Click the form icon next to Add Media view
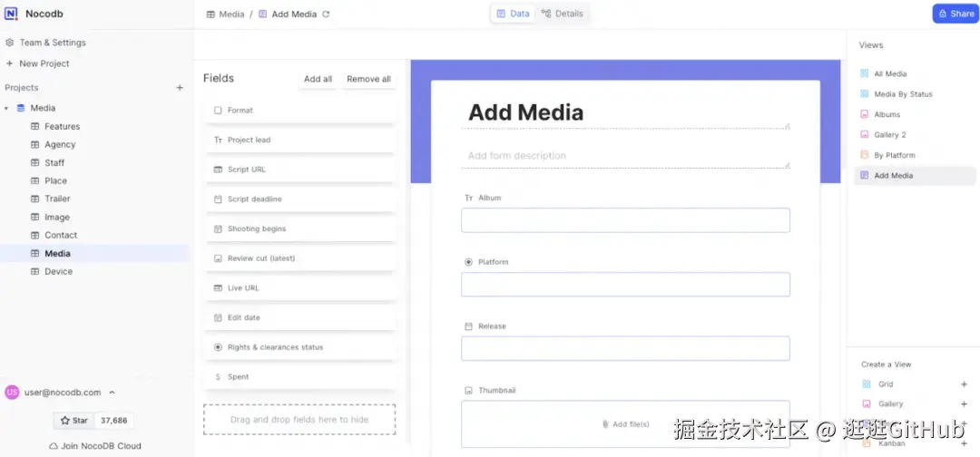Screen dimensions: 980x457 click(865, 175)
